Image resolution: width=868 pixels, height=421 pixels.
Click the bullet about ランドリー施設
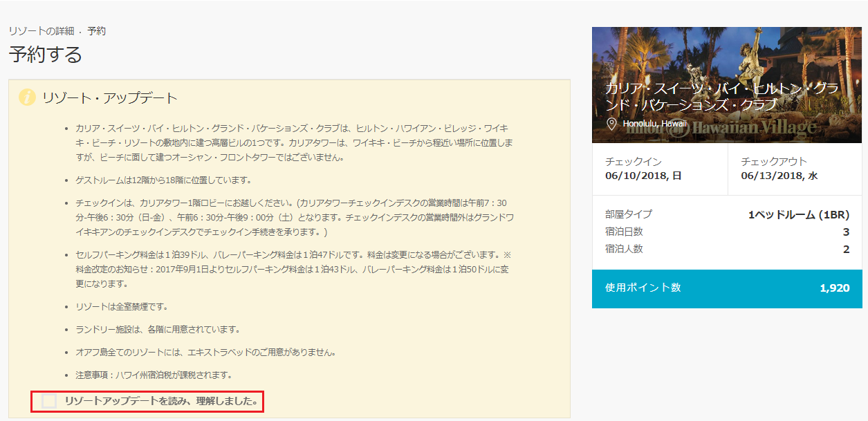tap(158, 329)
